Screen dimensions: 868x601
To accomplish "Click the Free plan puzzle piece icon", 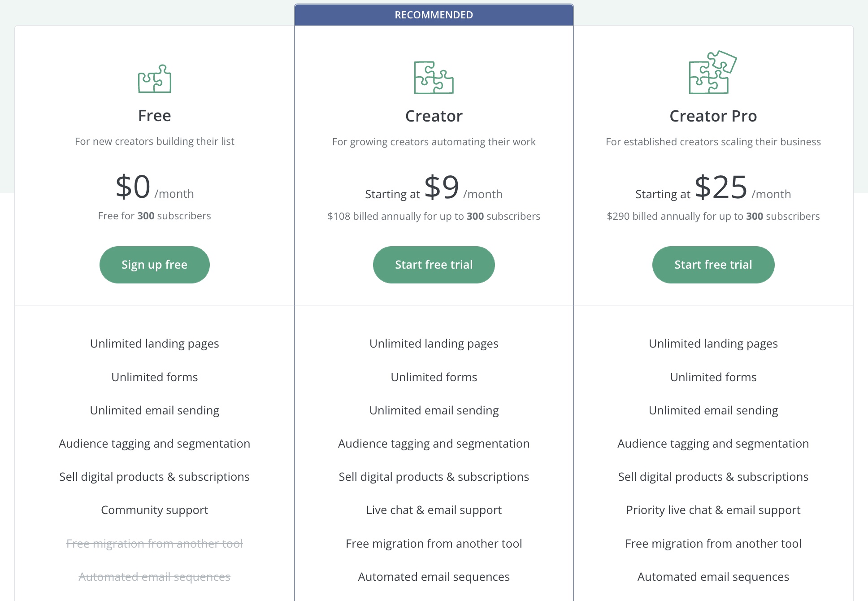I will coord(155,79).
